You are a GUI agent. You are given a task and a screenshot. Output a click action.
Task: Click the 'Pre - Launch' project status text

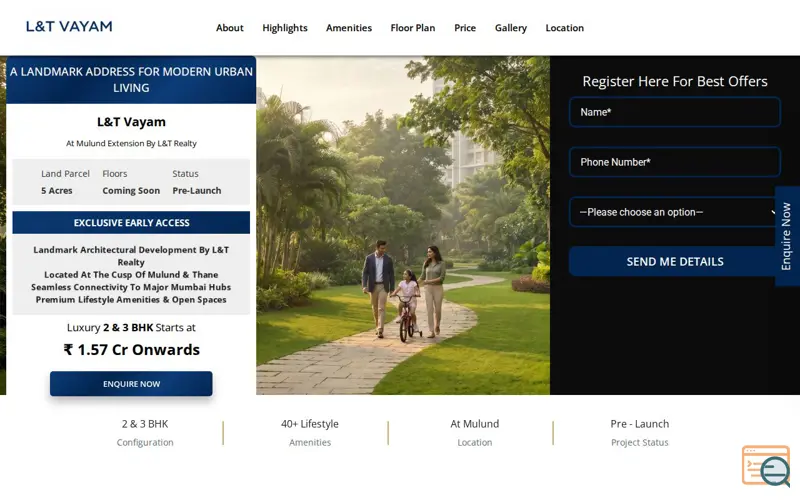(640, 424)
